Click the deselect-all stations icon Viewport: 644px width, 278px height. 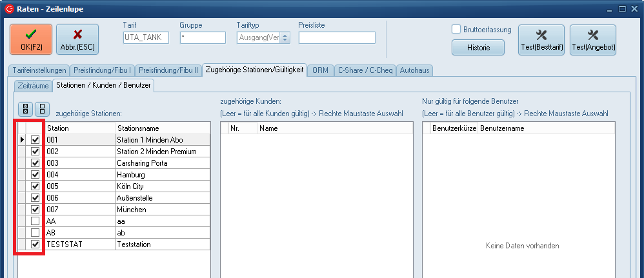click(x=42, y=110)
